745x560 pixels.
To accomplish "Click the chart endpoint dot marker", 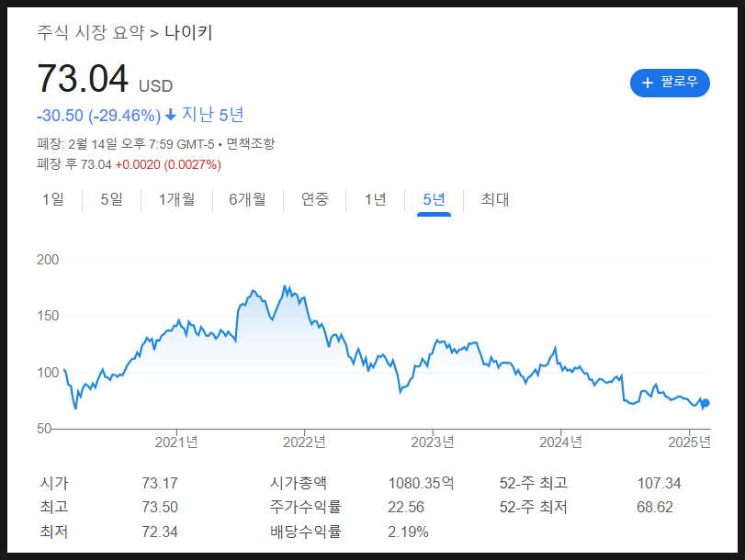I will pyautogui.click(x=705, y=403).
